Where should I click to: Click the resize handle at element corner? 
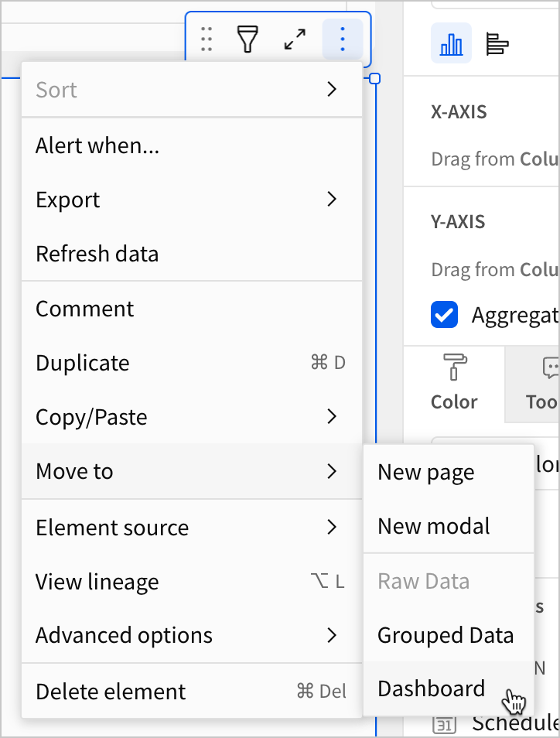coord(376,78)
